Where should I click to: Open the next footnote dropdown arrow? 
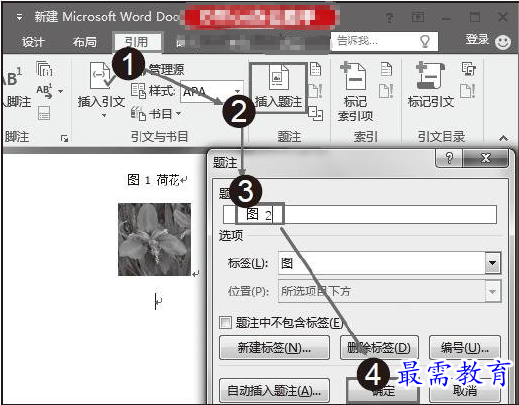pyautogui.click(x=60, y=91)
